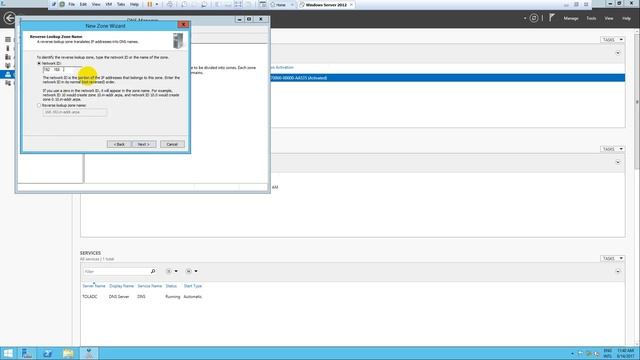Click the Server Manager refresh icon
Screen dimensions: 640x360
[534, 18]
